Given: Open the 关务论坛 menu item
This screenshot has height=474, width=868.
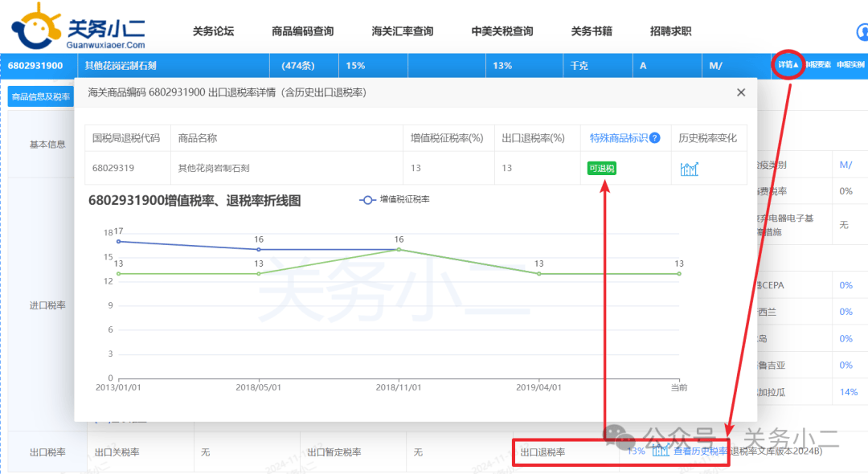Looking at the screenshot, I should 213,31.
